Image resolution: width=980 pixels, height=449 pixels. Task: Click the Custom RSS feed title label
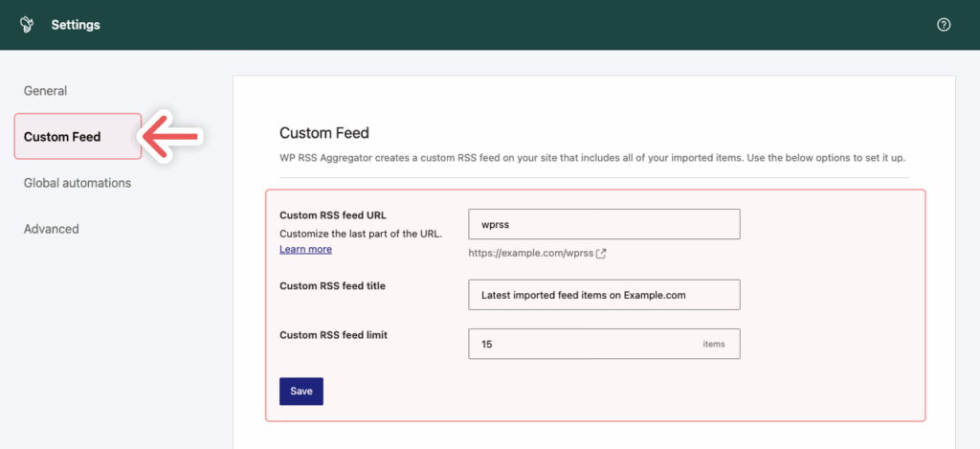point(332,286)
